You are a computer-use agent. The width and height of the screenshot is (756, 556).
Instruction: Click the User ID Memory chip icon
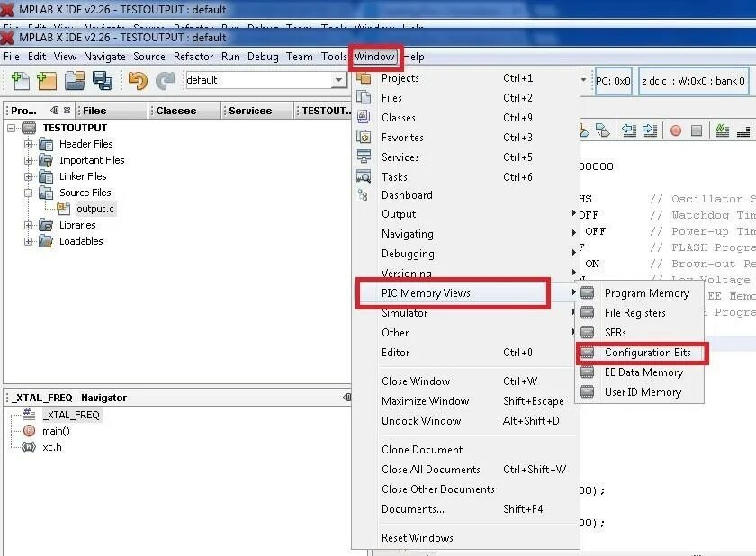(587, 392)
